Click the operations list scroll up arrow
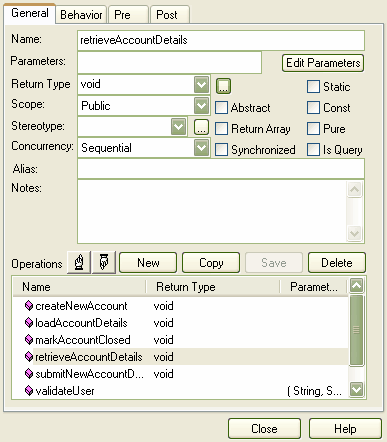 coord(356,286)
